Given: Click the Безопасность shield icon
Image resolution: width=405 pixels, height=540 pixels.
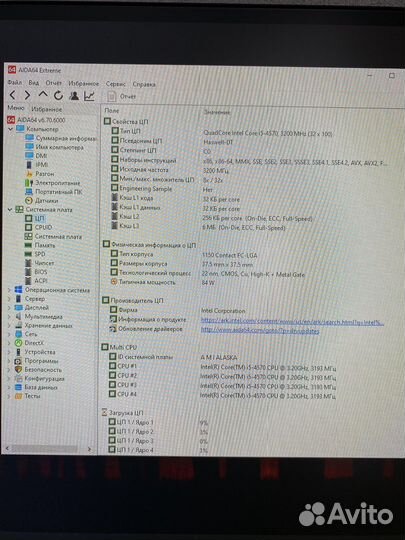Looking at the screenshot, I should (18, 370).
